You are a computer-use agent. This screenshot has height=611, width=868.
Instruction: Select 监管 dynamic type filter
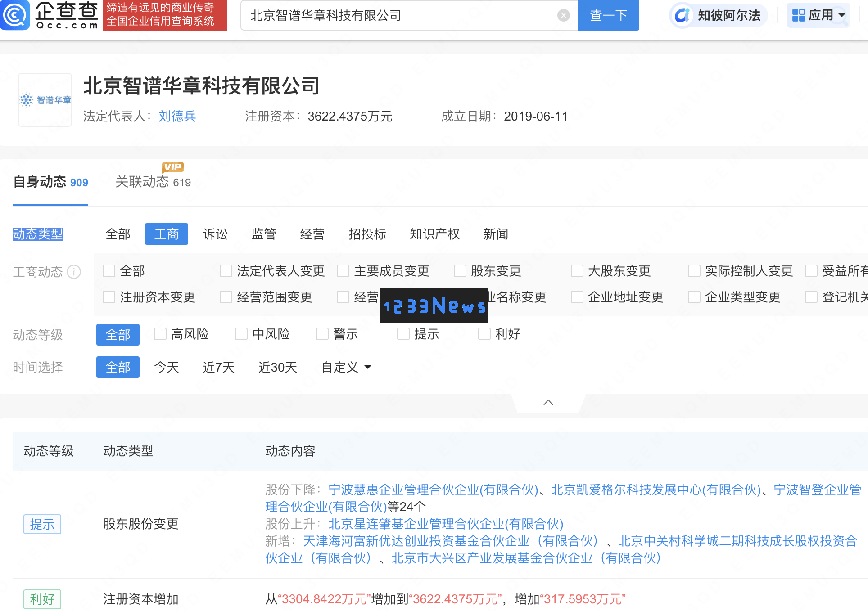264,234
